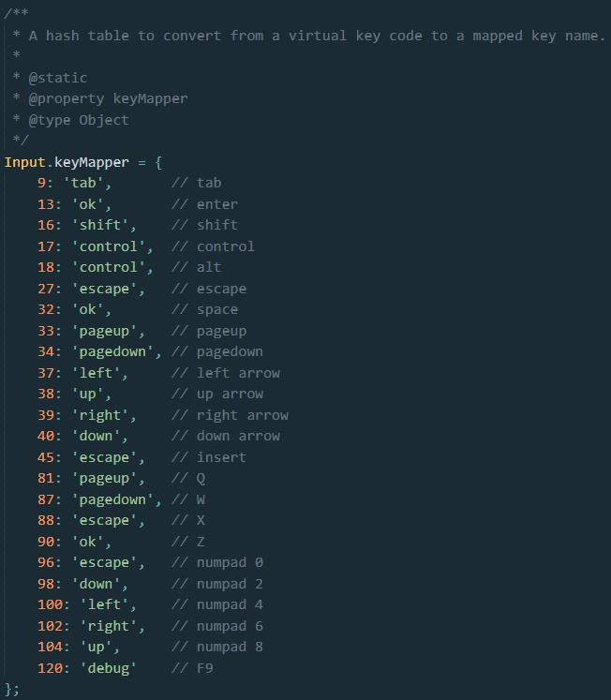
Task: Click the '// up arrow' comment
Action: pyautogui.click(x=217, y=394)
